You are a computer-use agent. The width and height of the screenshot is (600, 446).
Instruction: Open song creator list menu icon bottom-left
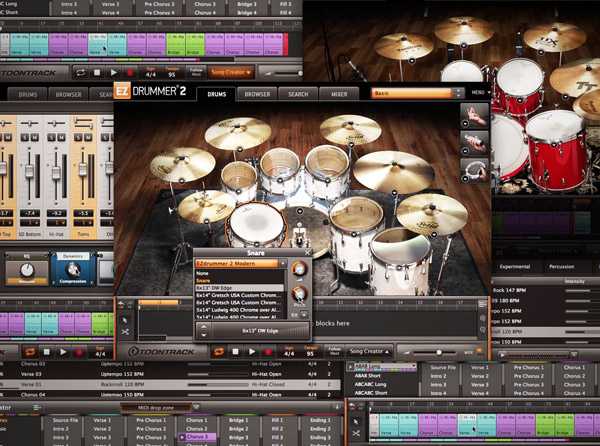[x=37, y=408]
